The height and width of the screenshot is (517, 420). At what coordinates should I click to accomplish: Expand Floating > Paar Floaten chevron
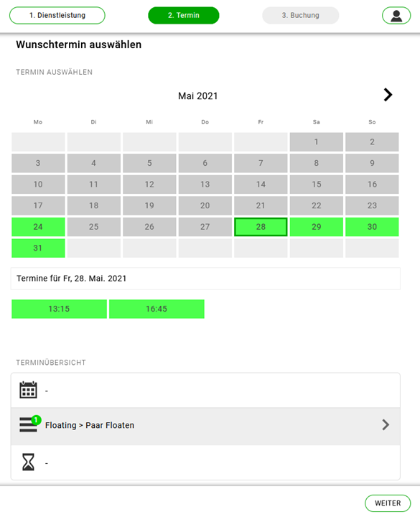(386, 424)
